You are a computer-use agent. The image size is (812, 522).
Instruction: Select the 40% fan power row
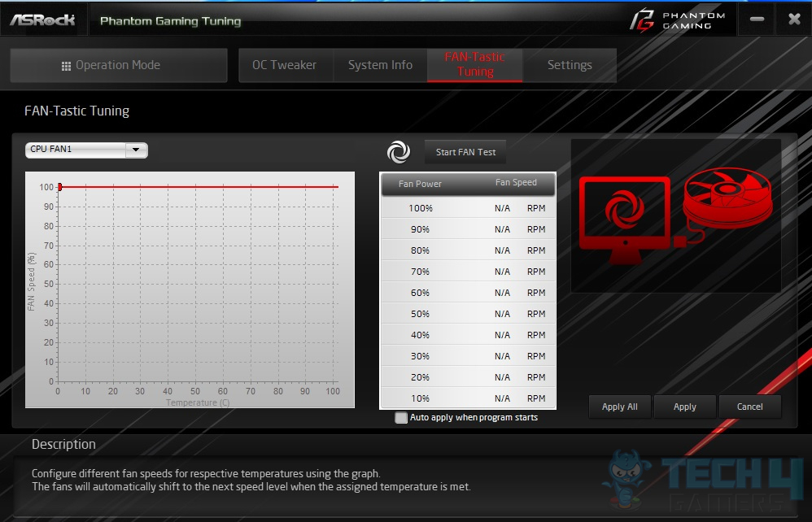point(468,335)
